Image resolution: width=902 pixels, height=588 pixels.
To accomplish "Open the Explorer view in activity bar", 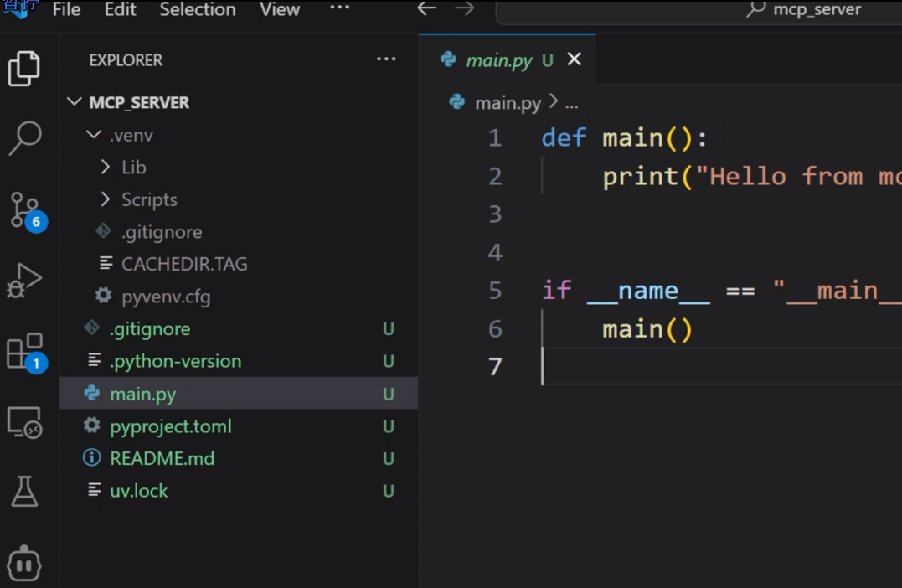I will [x=24, y=69].
